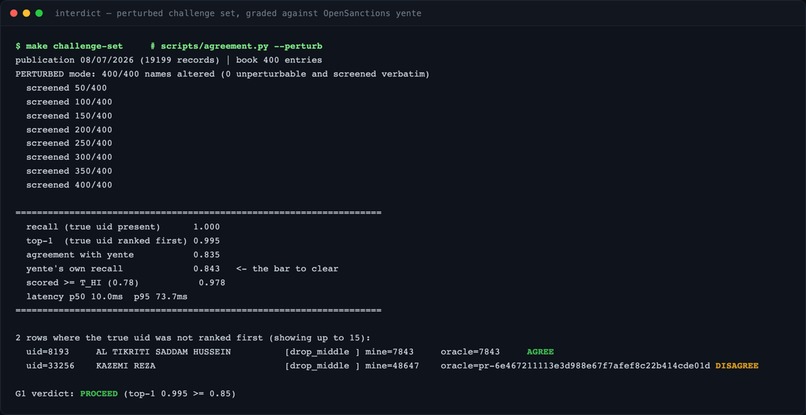Click the green 'PROCEED' verdict

pyautogui.click(x=99, y=393)
